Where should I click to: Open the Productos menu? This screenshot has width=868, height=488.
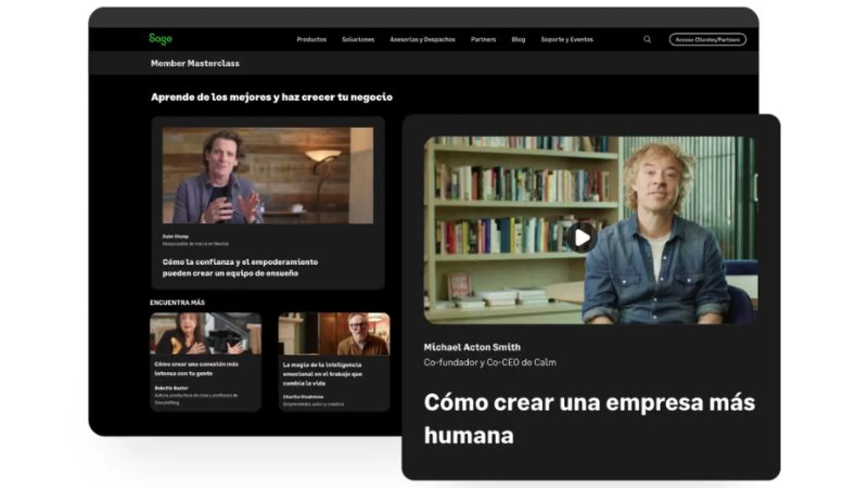pos(311,40)
